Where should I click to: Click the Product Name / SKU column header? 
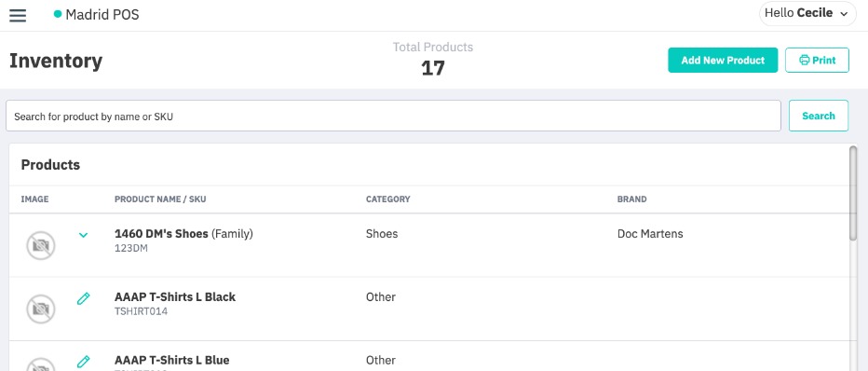[x=160, y=199]
